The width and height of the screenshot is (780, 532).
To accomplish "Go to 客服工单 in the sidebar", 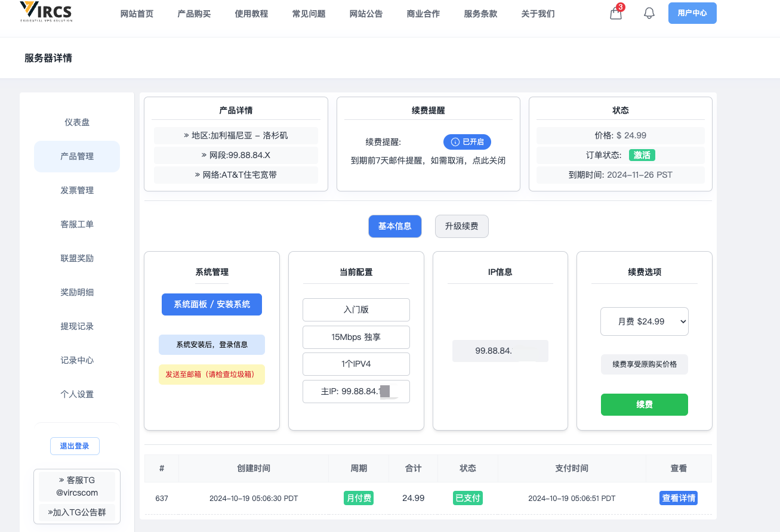I will (x=77, y=224).
